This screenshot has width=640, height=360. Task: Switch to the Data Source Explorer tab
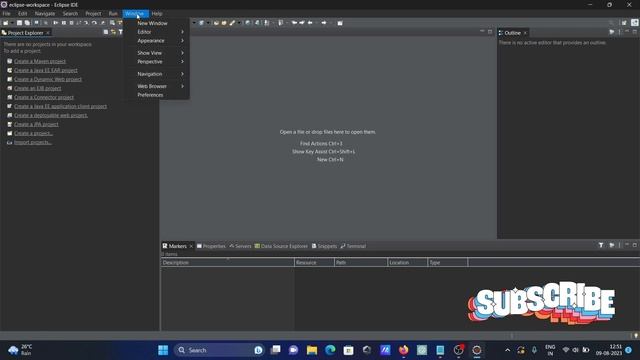pyautogui.click(x=281, y=246)
